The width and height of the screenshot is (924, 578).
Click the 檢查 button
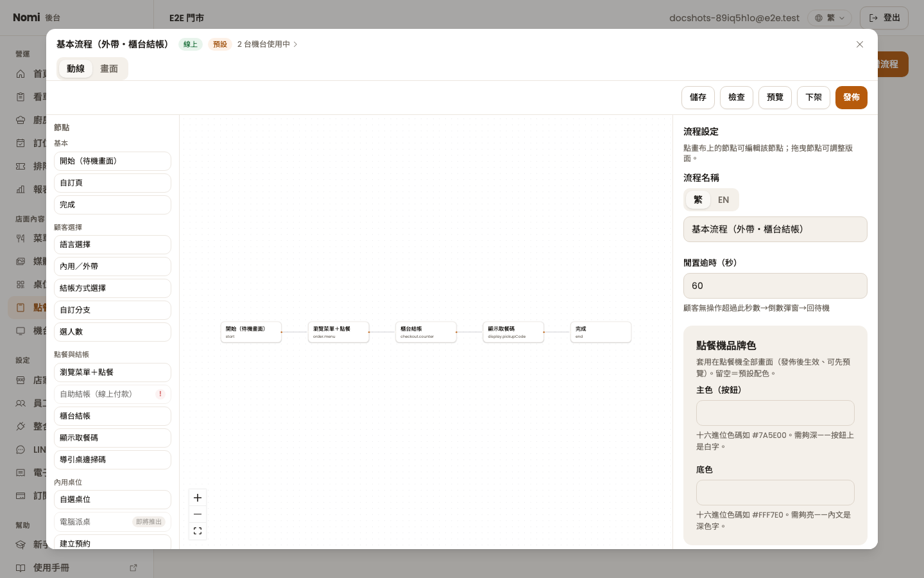[x=737, y=98]
